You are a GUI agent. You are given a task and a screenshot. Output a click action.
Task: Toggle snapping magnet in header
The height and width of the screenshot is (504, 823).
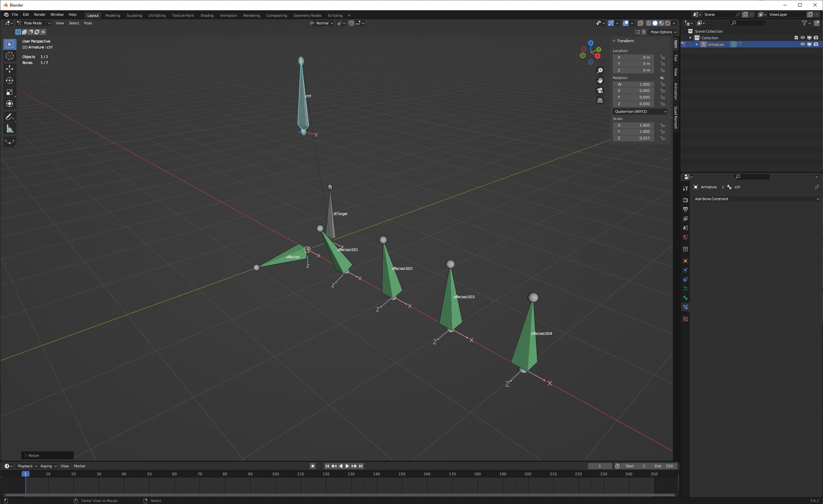tap(351, 23)
